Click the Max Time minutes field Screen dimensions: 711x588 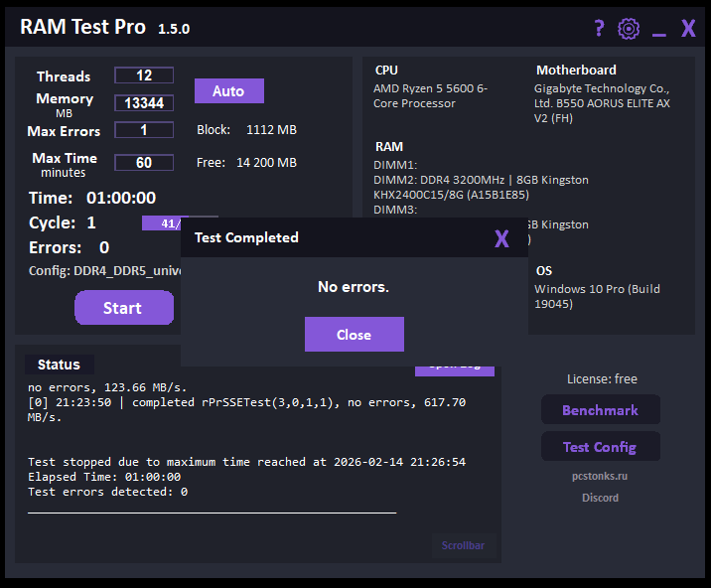point(144,162)
